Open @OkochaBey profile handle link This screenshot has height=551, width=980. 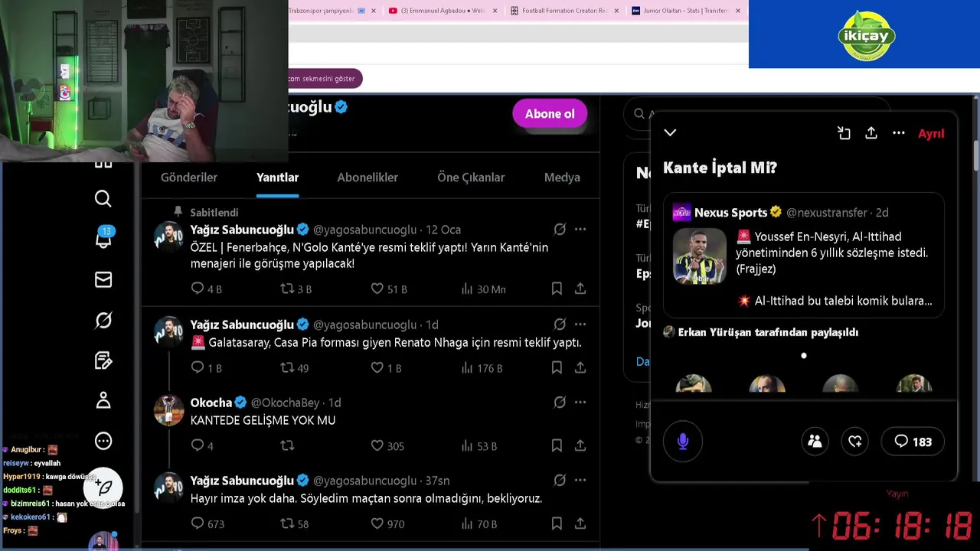click(x=285, y=403)
